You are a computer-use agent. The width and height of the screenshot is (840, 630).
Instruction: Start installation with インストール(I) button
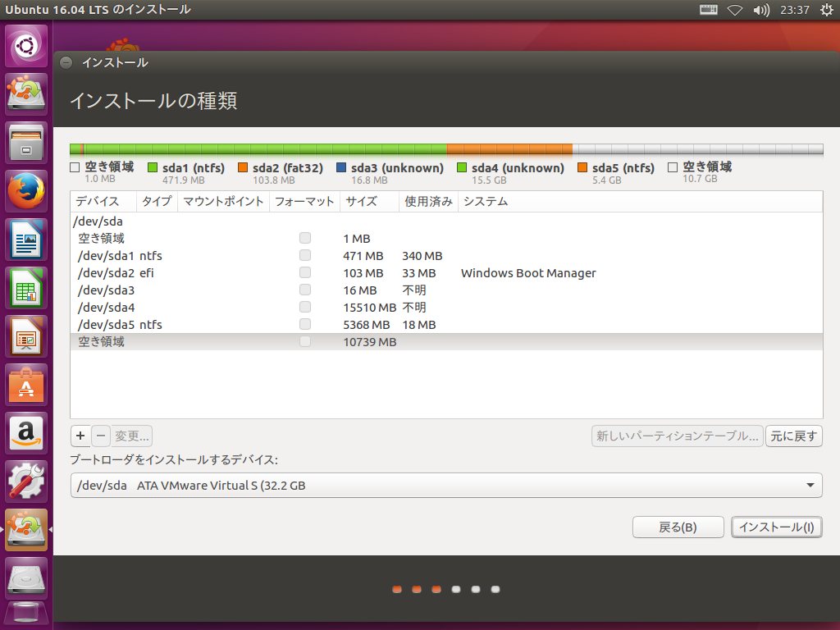pyautogui.click(x=777, y=527)
